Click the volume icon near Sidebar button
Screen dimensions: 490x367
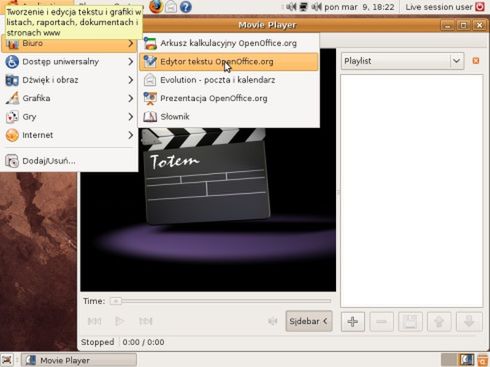(272, 321)
